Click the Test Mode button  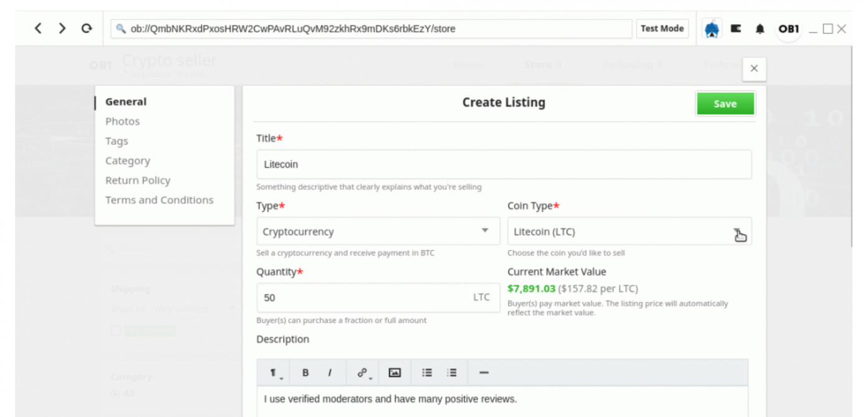click(662, 29)
